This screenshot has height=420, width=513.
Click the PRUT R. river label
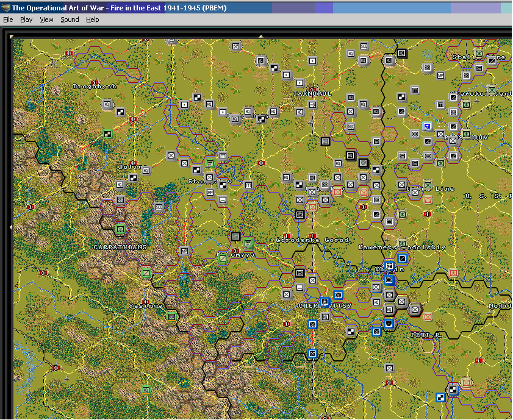point(426,335)
